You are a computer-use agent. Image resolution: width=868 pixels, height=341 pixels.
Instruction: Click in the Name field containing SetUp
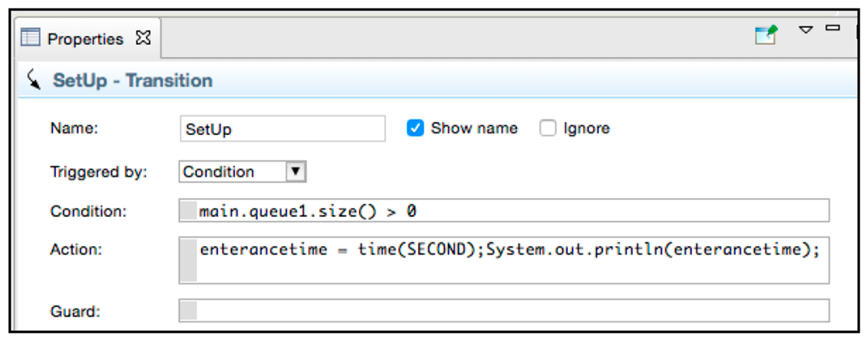click(282, 129)
